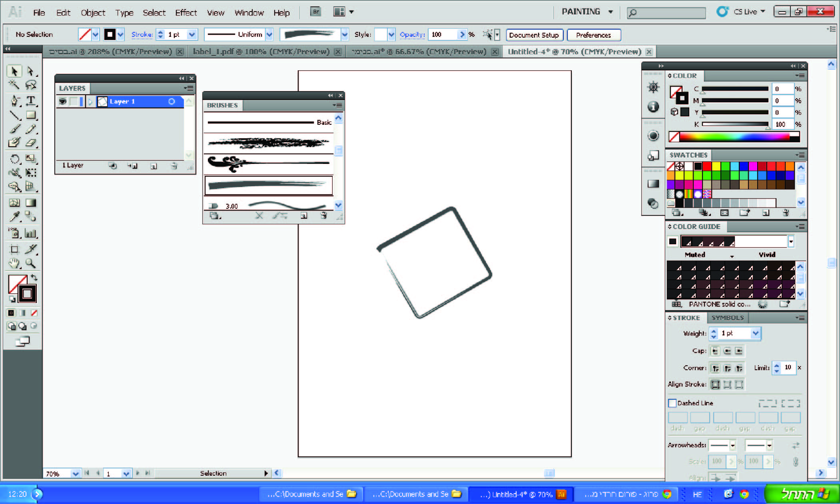Switch to the label_1.pdf document tab
Image resolution: width=840 pixels, height=504 pixels.
[x=261, y=52]
